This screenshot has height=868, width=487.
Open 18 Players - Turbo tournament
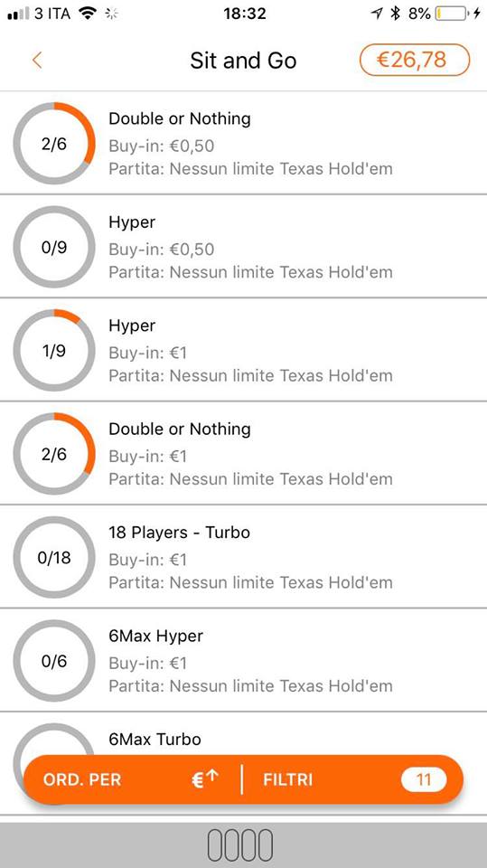[x=244, y=557]
